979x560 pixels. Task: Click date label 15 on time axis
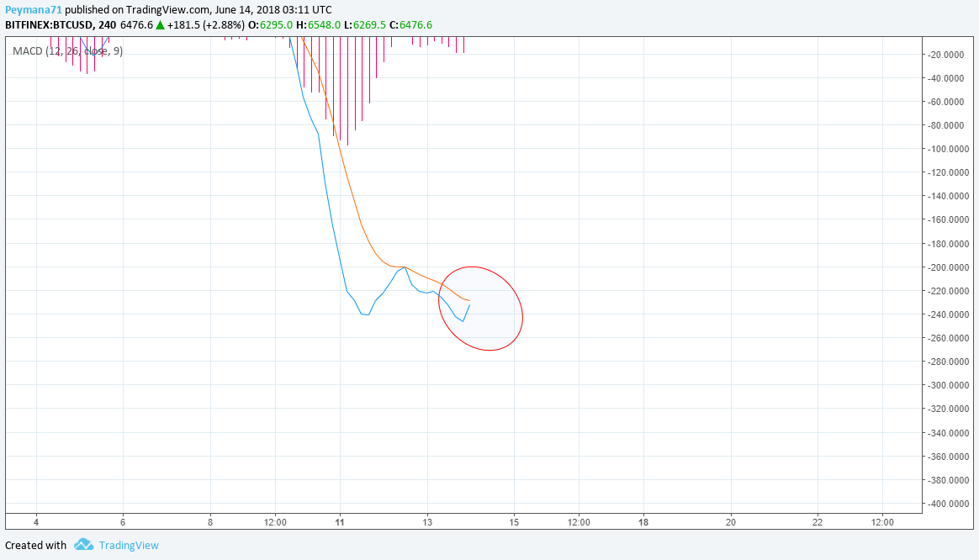514,522
